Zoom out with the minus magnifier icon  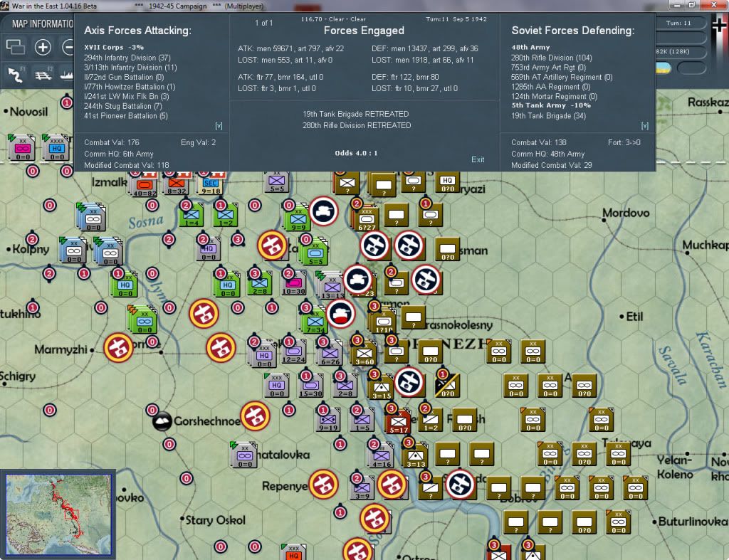(68, 47)
